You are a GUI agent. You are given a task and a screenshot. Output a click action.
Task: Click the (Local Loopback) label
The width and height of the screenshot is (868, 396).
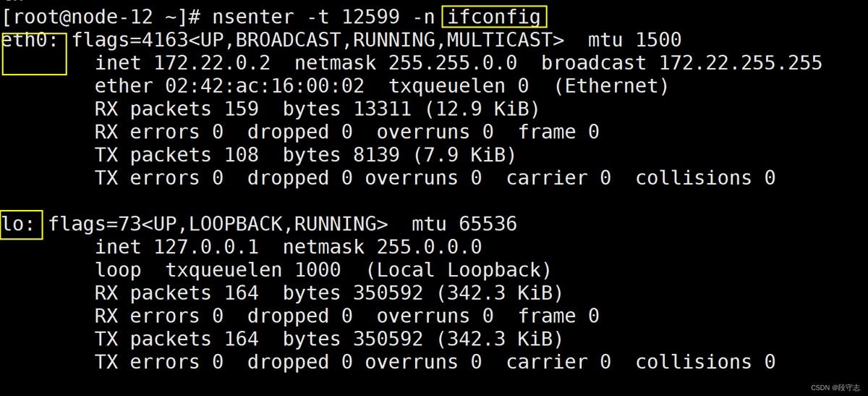(459, 270)
